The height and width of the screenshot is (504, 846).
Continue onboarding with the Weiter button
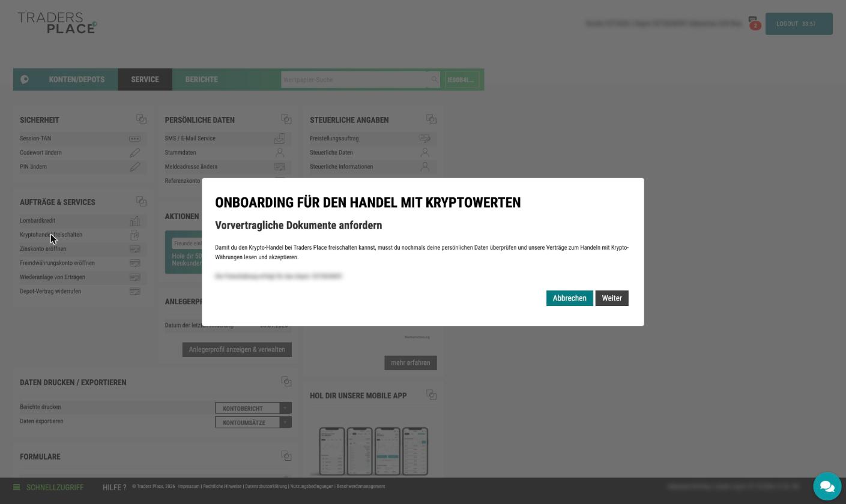tap(612, 298)
